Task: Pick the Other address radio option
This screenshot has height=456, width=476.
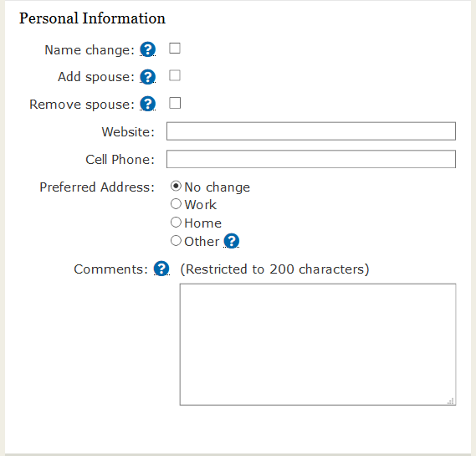Action: click(176, 241)
